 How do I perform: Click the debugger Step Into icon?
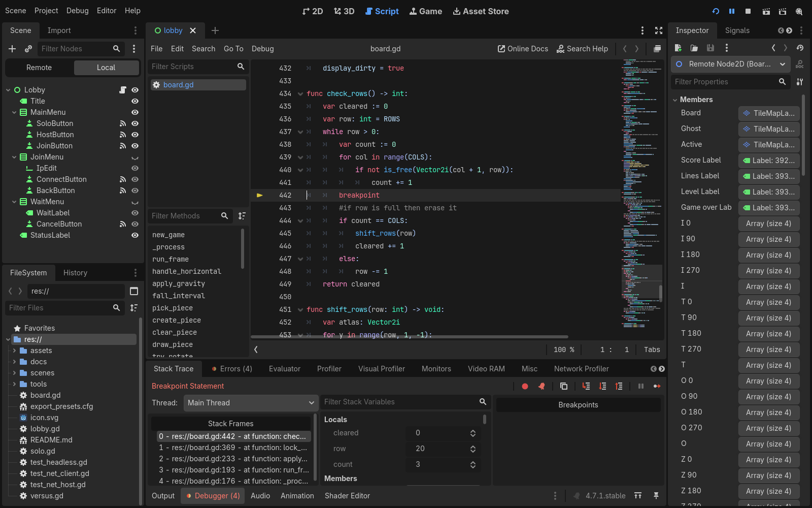pos(586,386)
